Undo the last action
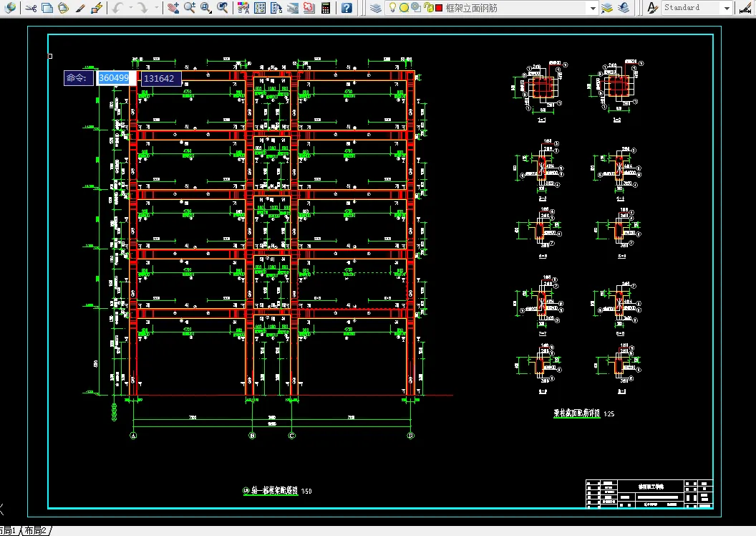 tap(118, 8)
